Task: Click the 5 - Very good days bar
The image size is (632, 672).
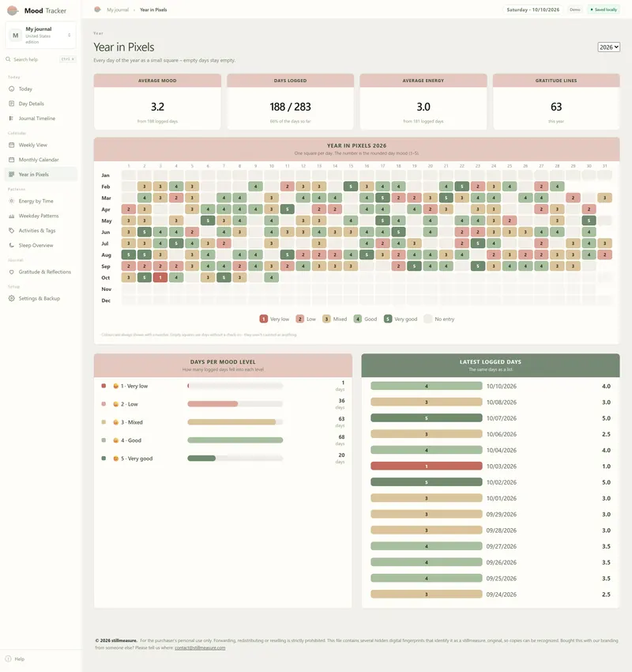Action: click(x=235, y=458)
